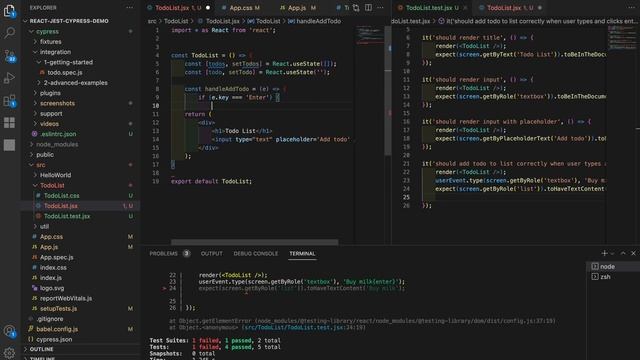Screen dimensions: 640x360
Task: Open Explorer more actions ellipsis
Action: [129, 8]
